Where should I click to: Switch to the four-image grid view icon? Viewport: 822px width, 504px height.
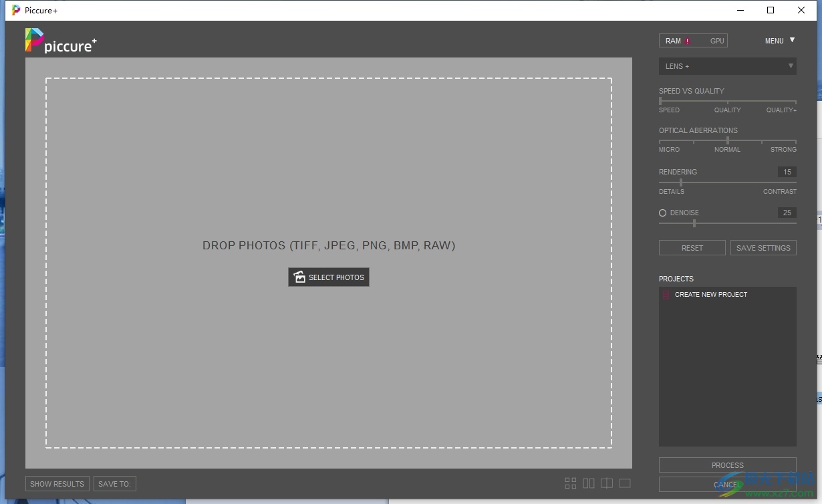(x=570, y=483)
